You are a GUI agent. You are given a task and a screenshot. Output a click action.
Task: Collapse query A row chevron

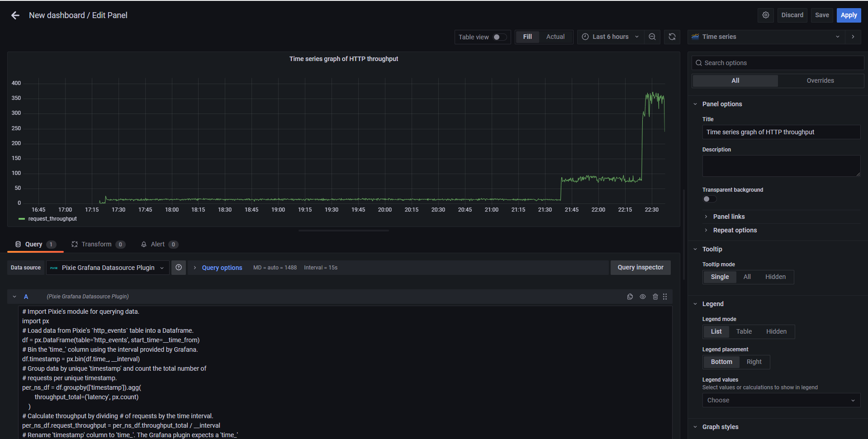pyautogui.click(x=14, y=297)
